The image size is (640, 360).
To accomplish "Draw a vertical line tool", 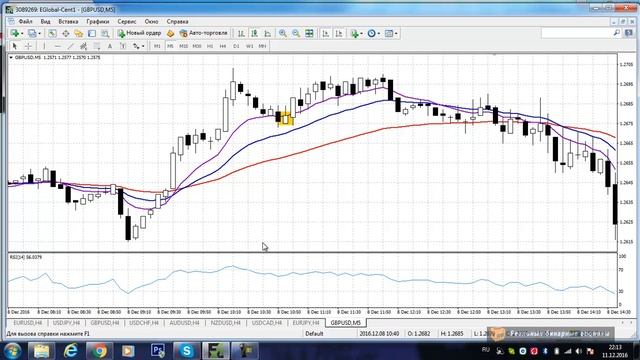I will [44, 46].
